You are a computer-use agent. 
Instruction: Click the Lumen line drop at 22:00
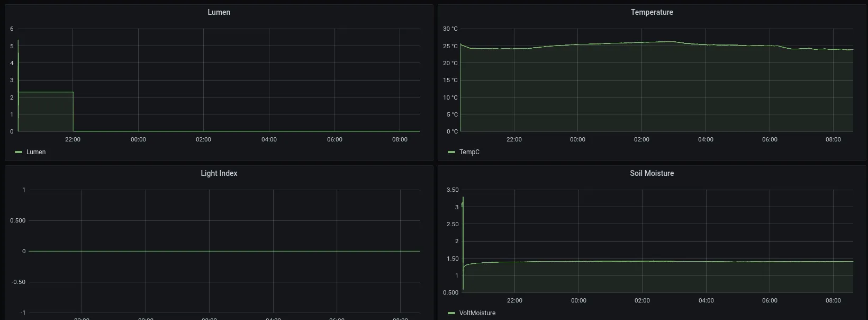point(74,111)
